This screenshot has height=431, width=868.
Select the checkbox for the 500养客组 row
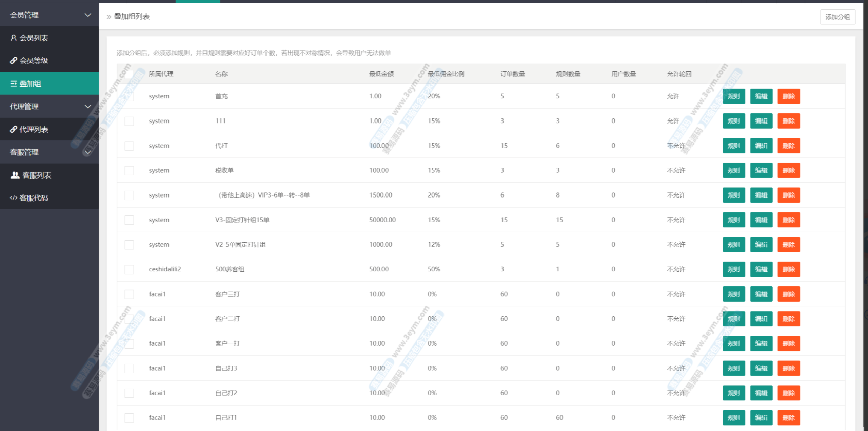pyautogui.click(x=129, y=269)
